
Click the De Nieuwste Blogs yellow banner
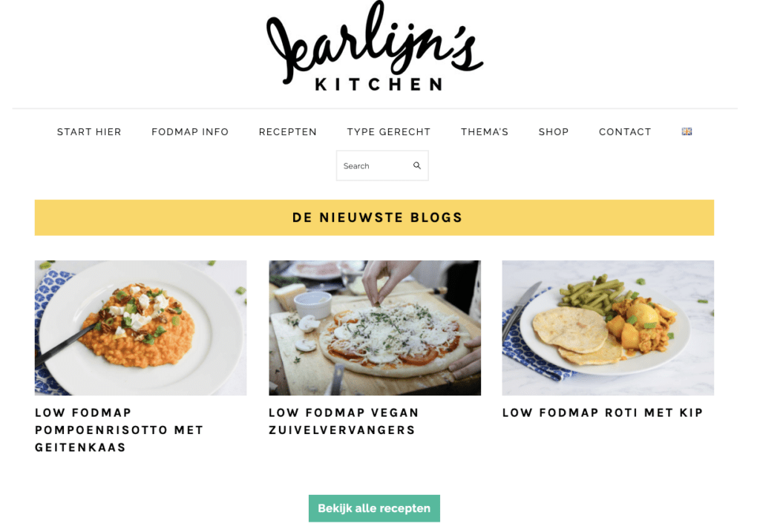point(374,217)
